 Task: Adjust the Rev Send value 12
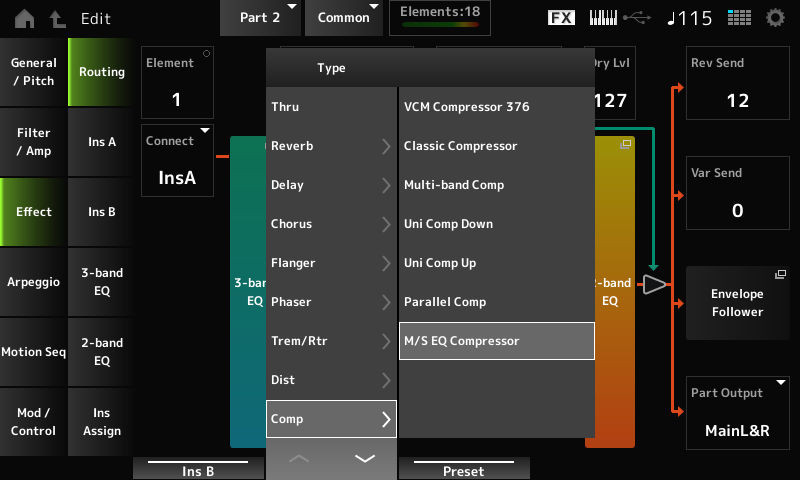point(737,90)
